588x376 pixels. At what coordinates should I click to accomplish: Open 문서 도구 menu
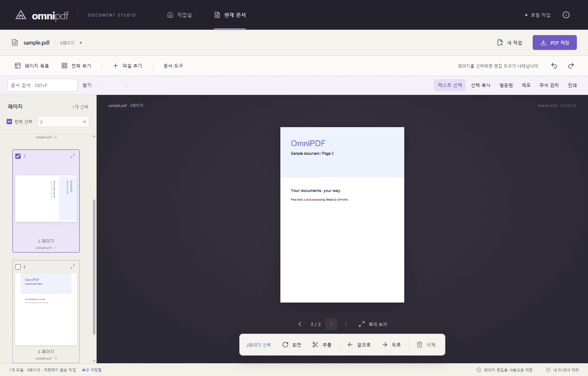(173, 66)
